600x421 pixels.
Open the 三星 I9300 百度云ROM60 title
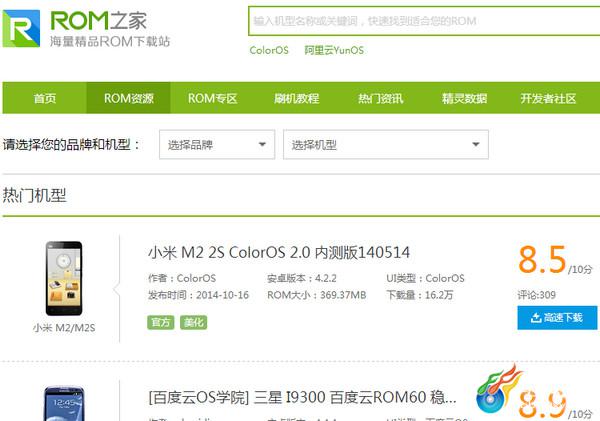pos(302,397)
